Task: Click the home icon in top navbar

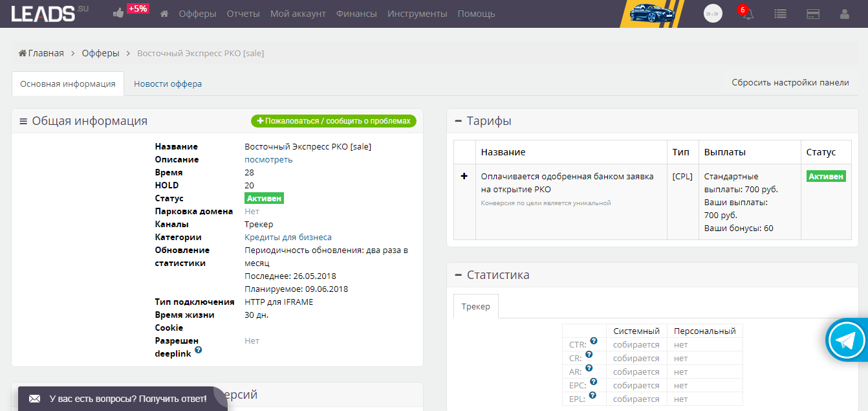Action: 164,14
